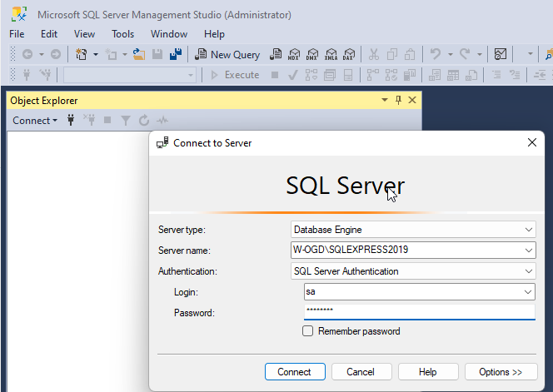Click the DMX query icon
This screenshot has height=392, width=553.
pos(312,54)
